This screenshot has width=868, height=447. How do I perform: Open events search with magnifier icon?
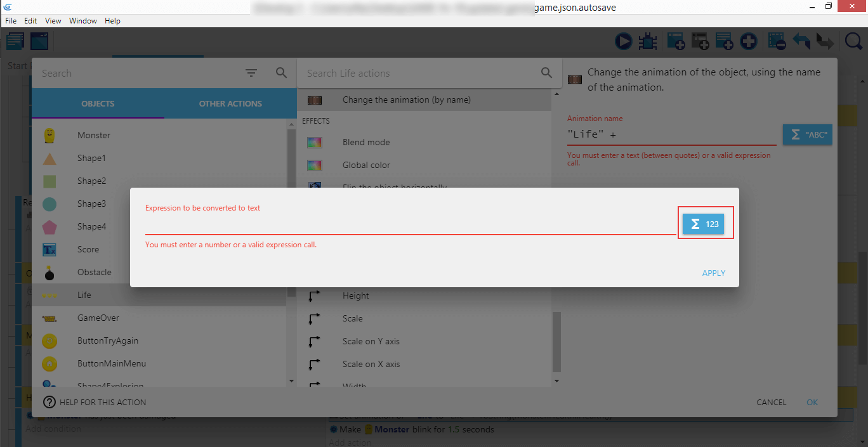pos(853,42)
